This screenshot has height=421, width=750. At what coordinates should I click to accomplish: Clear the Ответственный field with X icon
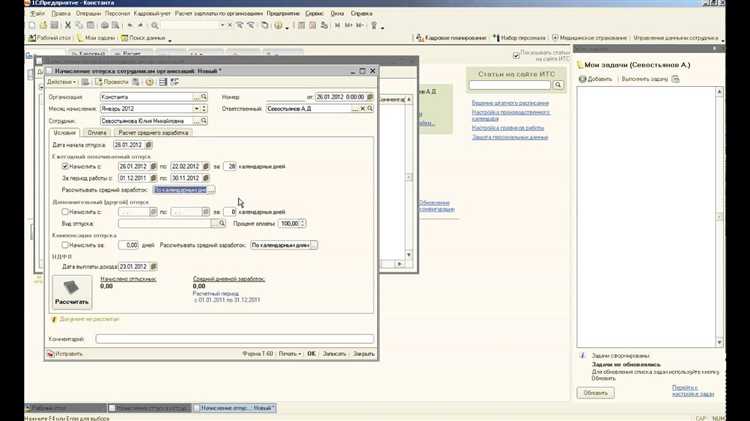(x=363, y=109)
